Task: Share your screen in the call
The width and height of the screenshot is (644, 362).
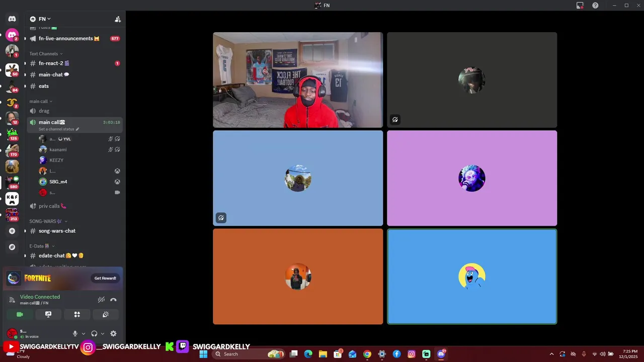Action: pos(48,314)
